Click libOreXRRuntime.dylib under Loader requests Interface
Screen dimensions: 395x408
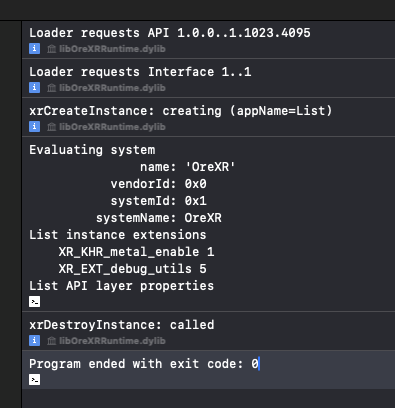pos(112,88)
